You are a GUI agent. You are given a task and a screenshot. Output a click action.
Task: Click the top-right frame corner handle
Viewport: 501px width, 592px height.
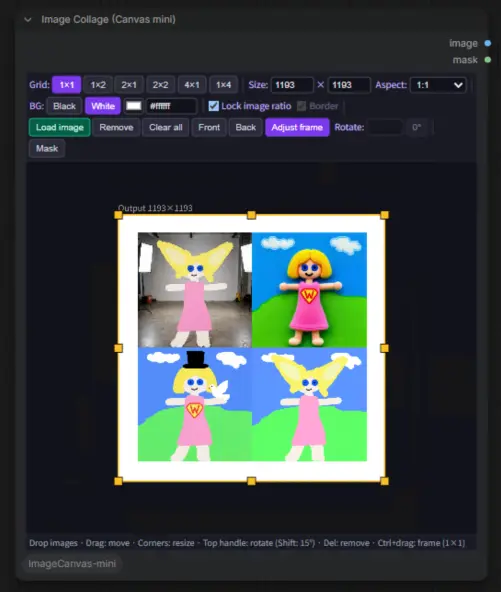[x=384, y=215]
